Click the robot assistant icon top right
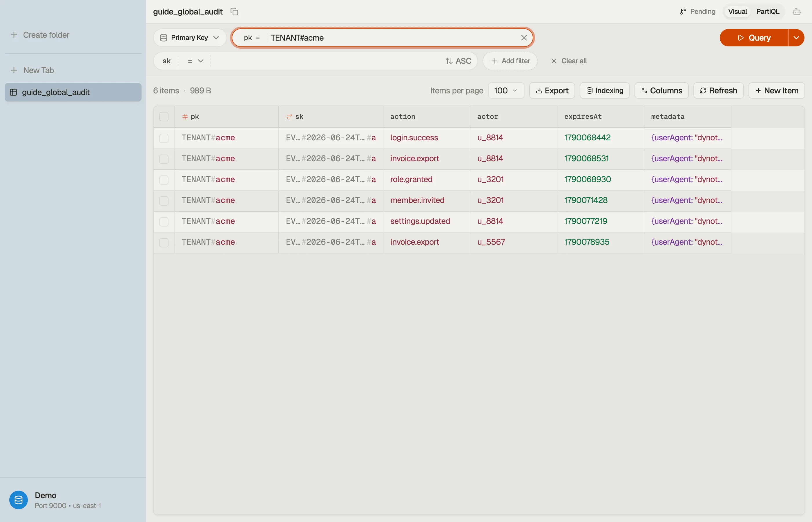812x522 pixels. (x=797, y=12)
